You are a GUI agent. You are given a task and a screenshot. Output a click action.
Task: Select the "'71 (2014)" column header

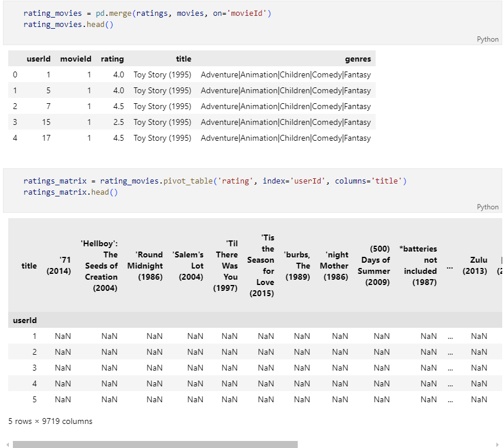pos(59,265)
